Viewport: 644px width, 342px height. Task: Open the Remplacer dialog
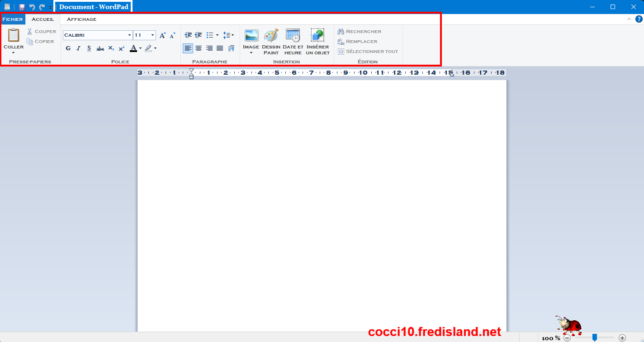[357, 42]
